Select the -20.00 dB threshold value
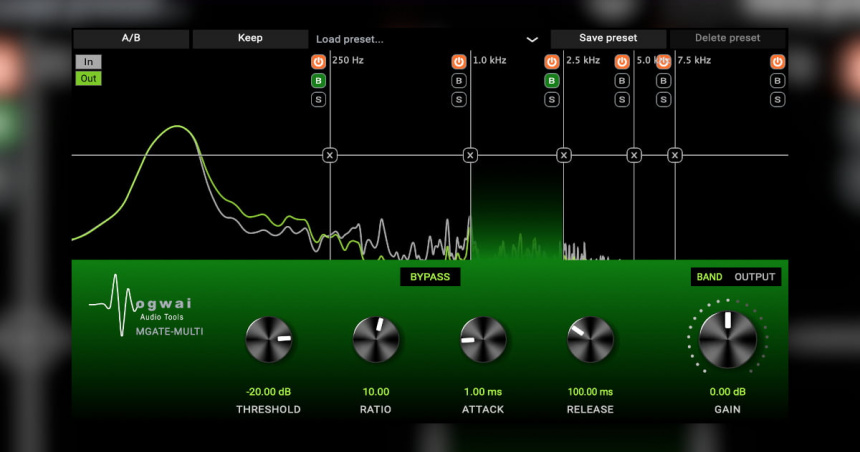This screenshot has height=452, width=860. 269,392
